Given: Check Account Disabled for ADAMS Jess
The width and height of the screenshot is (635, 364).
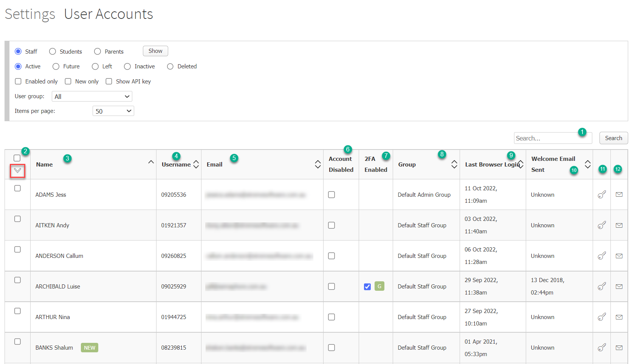Looking at the screenshot, I should [x=331, y=194].
